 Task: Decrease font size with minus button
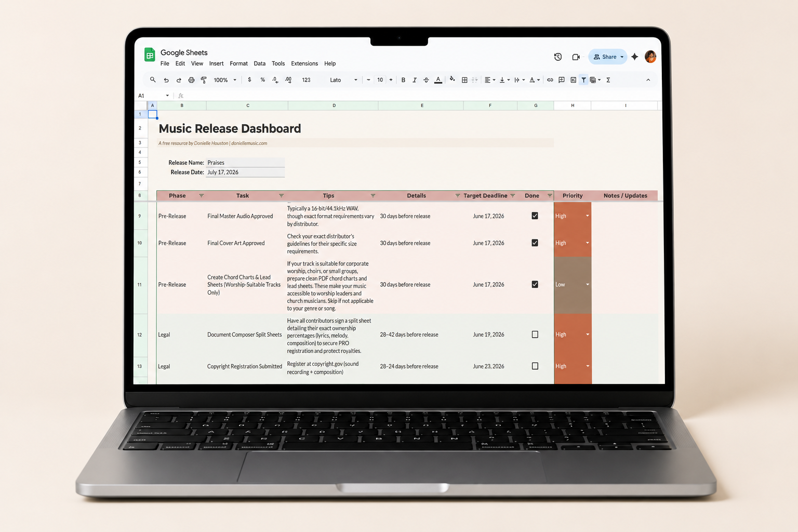pyautogui.click(x=368, y=80)
